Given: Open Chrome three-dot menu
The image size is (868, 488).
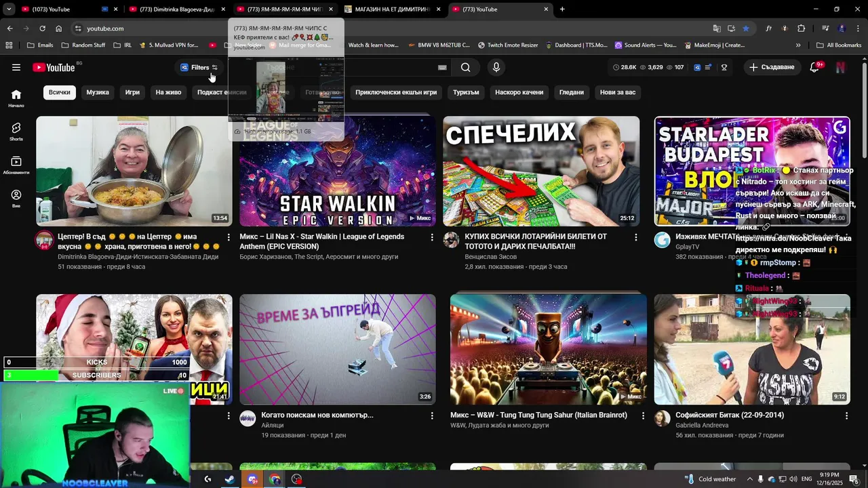Looking at the screenshot, I should 858,28.
